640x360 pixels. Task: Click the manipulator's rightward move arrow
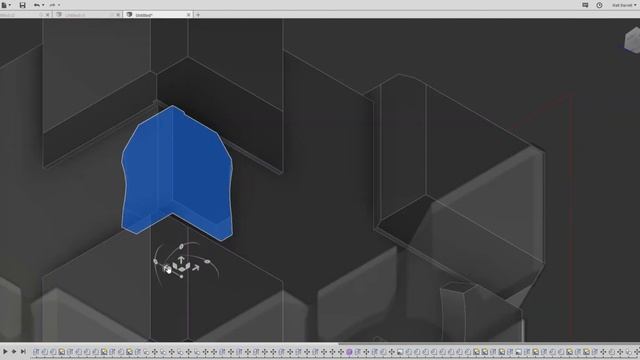[196, 268]
